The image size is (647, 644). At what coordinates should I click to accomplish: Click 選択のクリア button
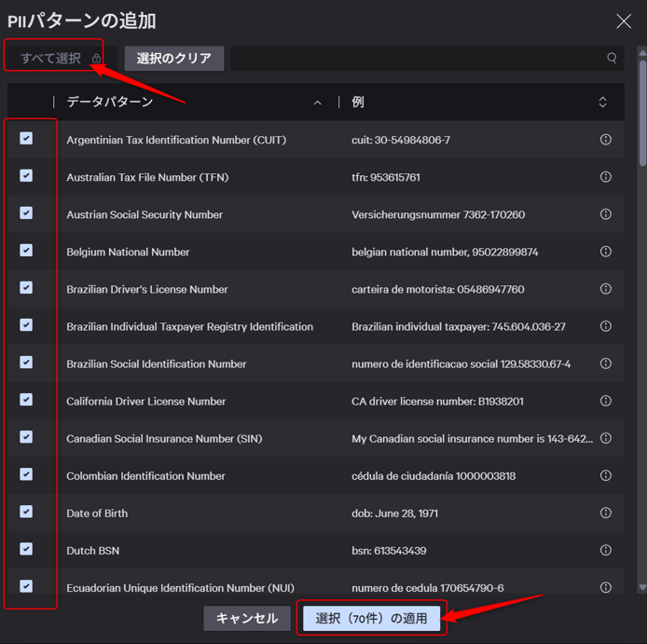coord(174,58)
